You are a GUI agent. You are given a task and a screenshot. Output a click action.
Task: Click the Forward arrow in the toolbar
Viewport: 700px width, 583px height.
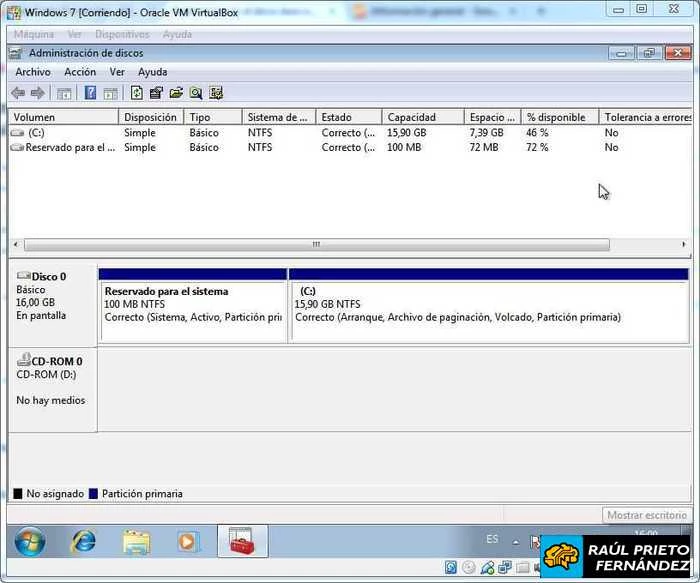pos(38,93)
